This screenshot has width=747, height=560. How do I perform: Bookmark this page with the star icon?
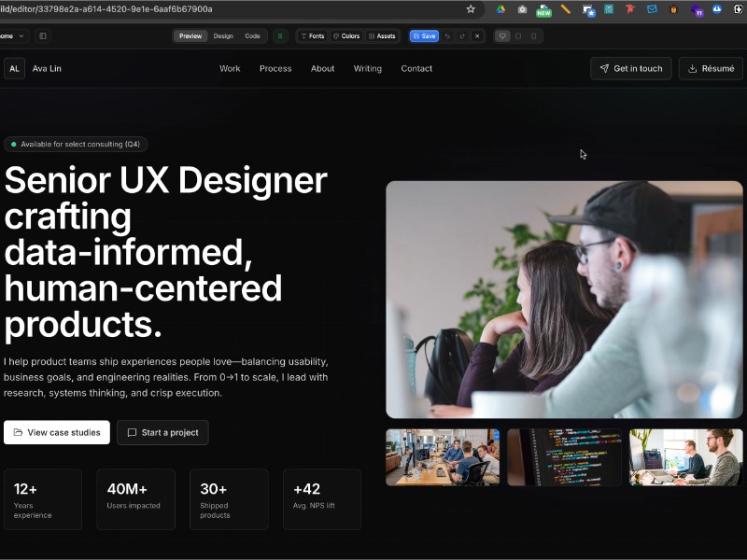(471, 9)
